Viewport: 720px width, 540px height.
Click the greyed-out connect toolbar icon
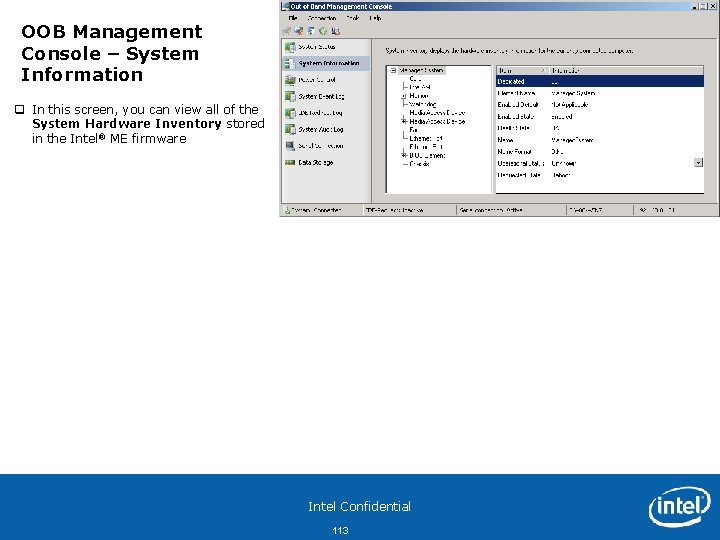[287, 31]
